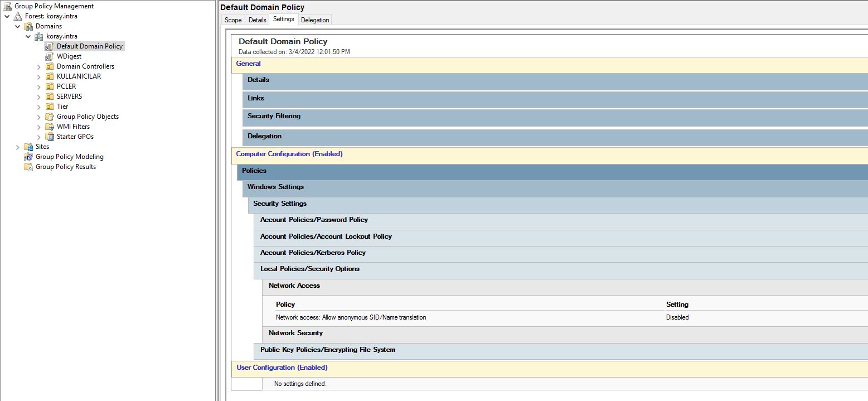Viewport: 868px width, 401px height.
Task: Open the Delegation tab
Action: click(315, 20)
